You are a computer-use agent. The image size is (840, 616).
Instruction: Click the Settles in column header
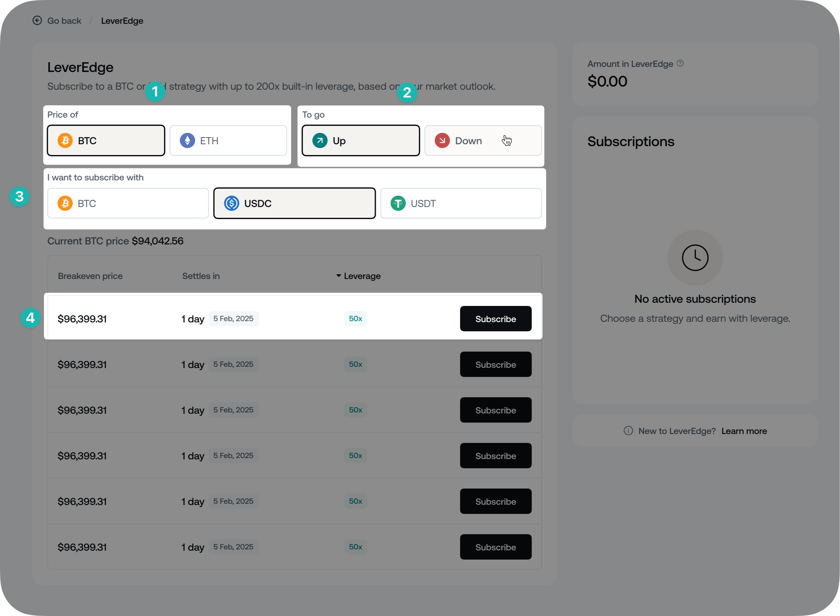point(201,276)
